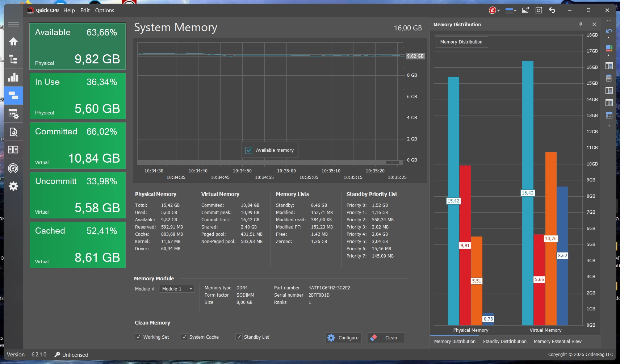620x364 pixels.
Task: Open the Options menu
Action: coord(105,11)
